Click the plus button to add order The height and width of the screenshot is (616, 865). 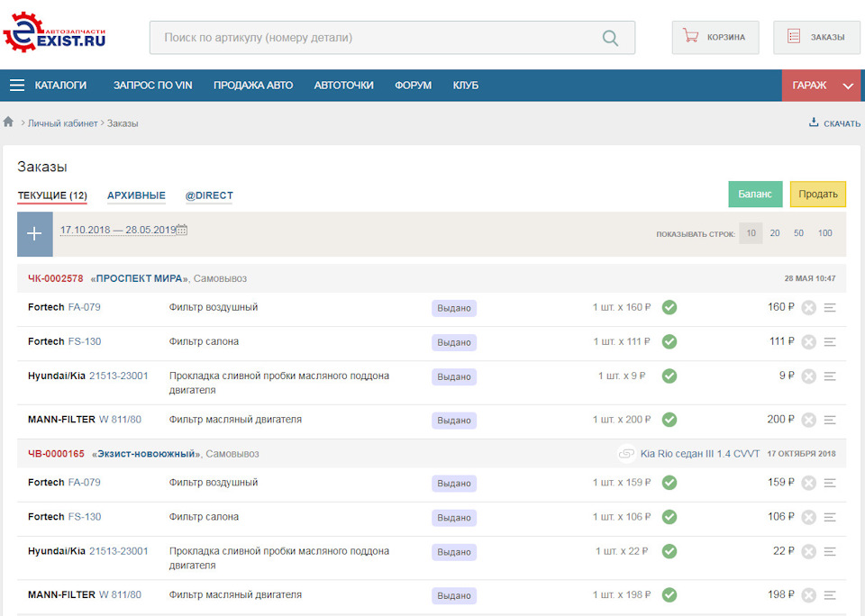point(35,234)
